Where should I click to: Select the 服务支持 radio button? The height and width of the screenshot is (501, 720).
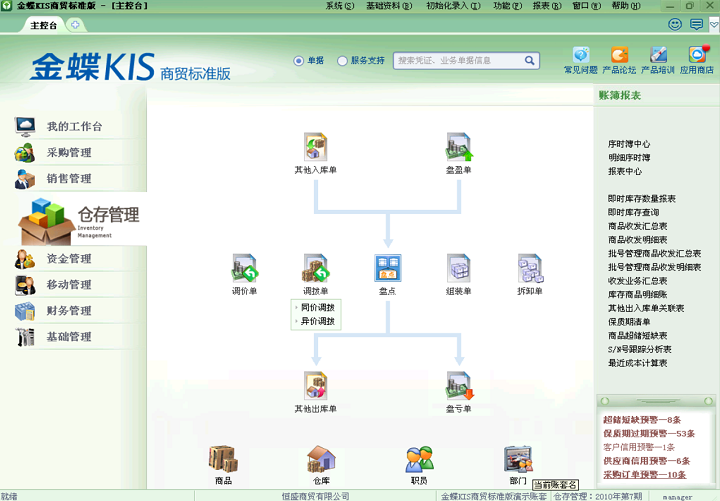coord(343,61)
